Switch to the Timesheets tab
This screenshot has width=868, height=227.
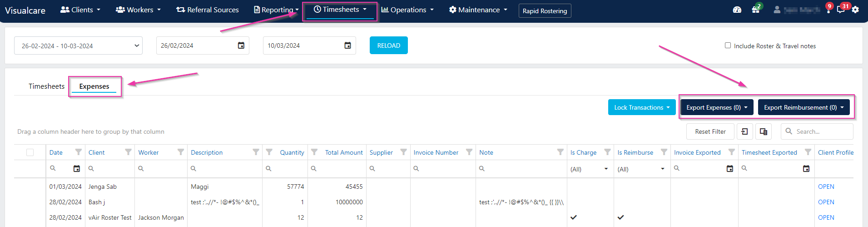pos(46,86)
